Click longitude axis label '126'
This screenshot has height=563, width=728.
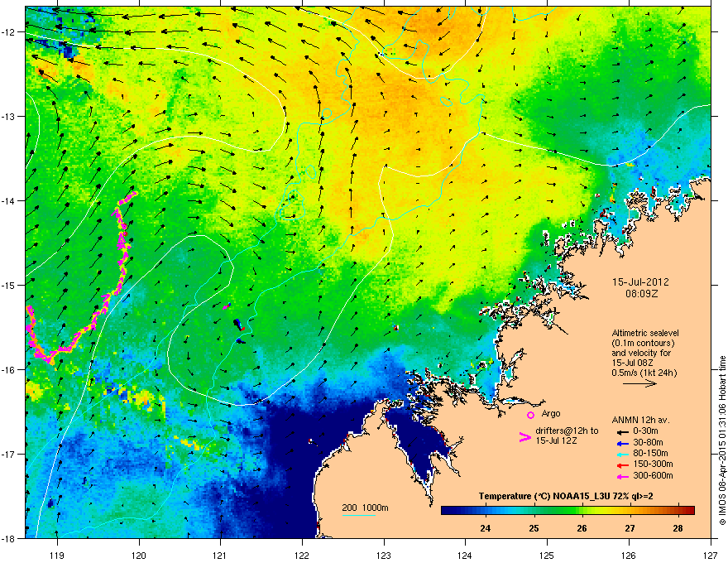pos(629,555)
